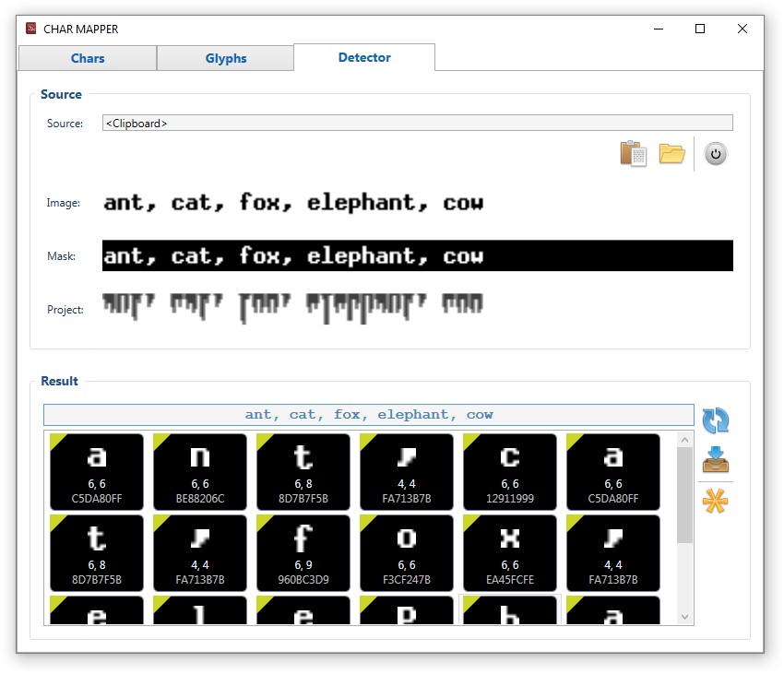This screenshot has width=784, height=674.
Task: Click the orange asterisk icon
Action: click(716, 501)
